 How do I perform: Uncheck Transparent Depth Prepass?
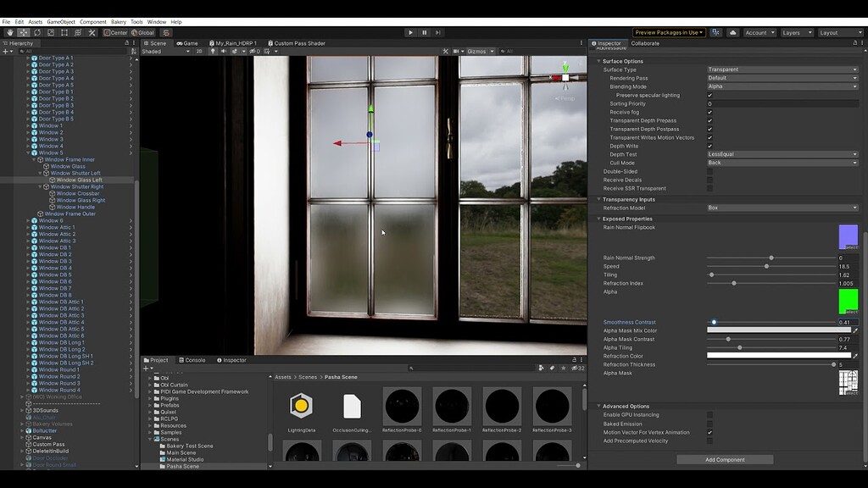coord(709,120)
